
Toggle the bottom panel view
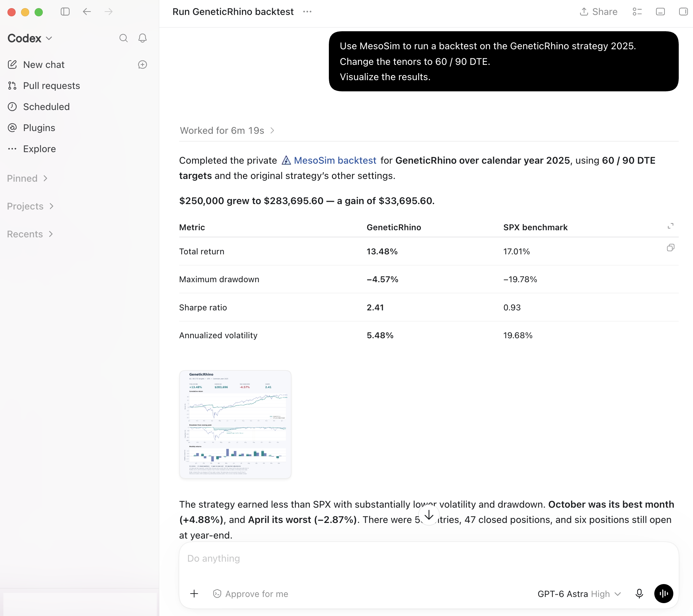click(660, 12)
